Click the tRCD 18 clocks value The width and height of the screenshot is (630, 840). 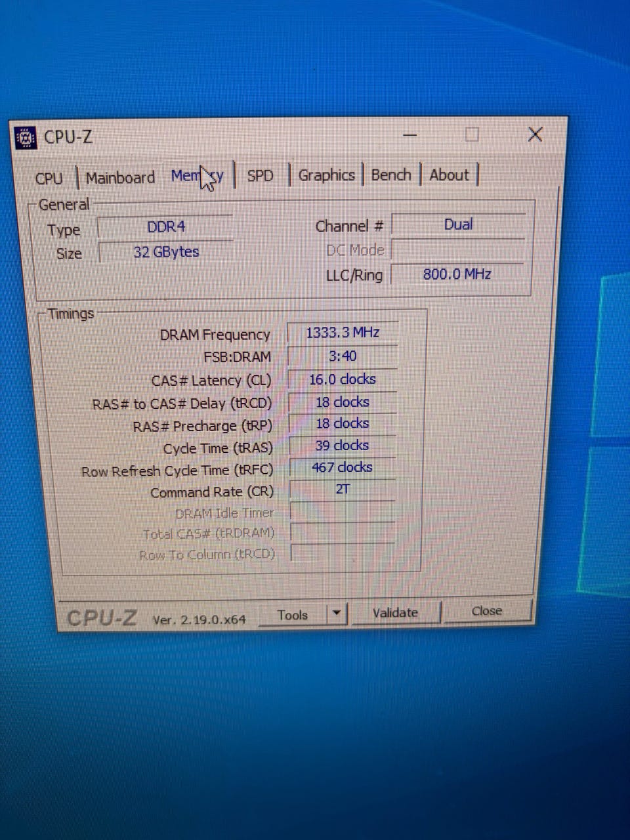[343, 402]
